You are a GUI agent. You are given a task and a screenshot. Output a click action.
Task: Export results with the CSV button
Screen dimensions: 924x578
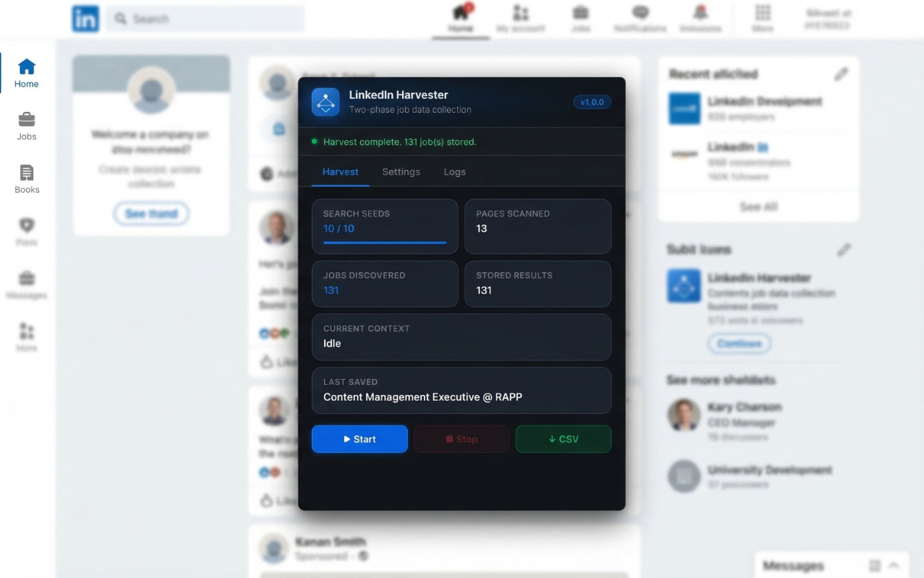click(563, 439)
